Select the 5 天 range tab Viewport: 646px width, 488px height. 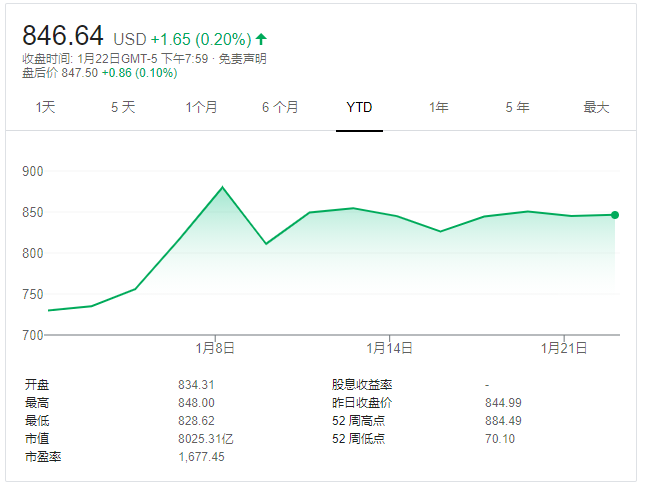123,107
